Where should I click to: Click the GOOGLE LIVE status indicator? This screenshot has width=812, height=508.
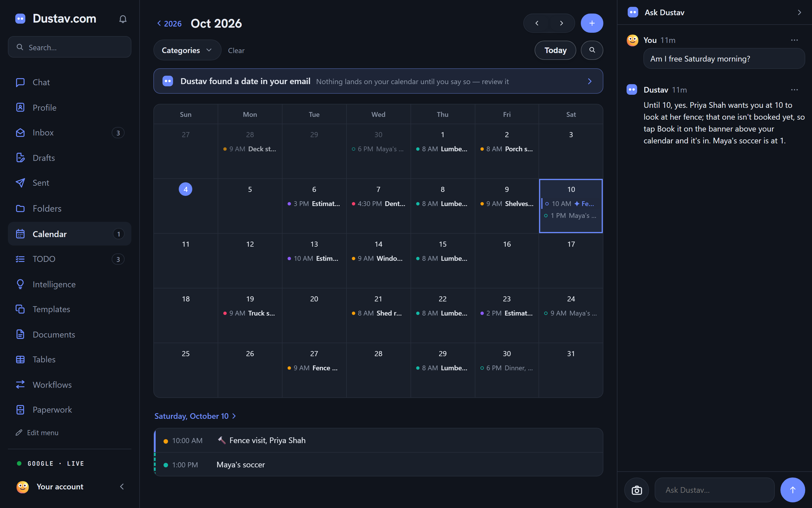click(51, 463)
